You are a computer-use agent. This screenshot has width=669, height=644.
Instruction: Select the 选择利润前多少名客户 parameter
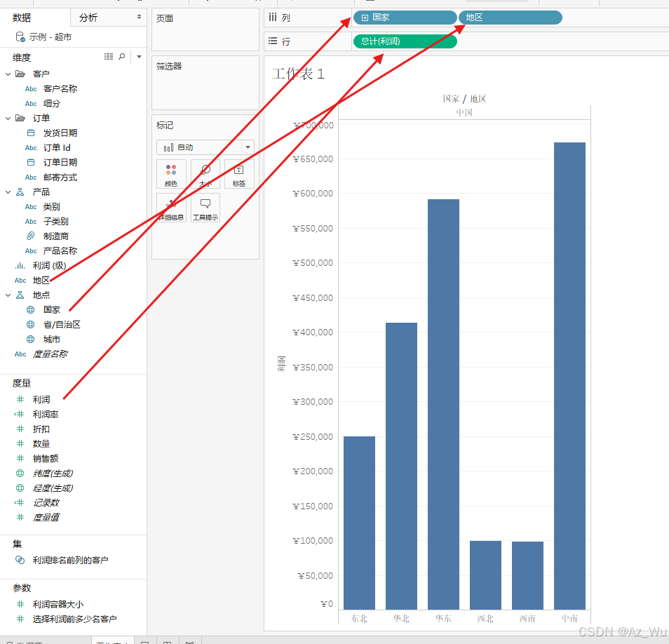coord(74,619)
